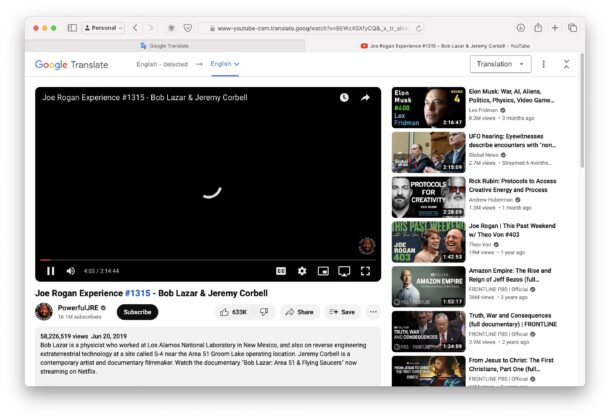Open video settings gear
This screenshot has width=610, height=419.
302,271
